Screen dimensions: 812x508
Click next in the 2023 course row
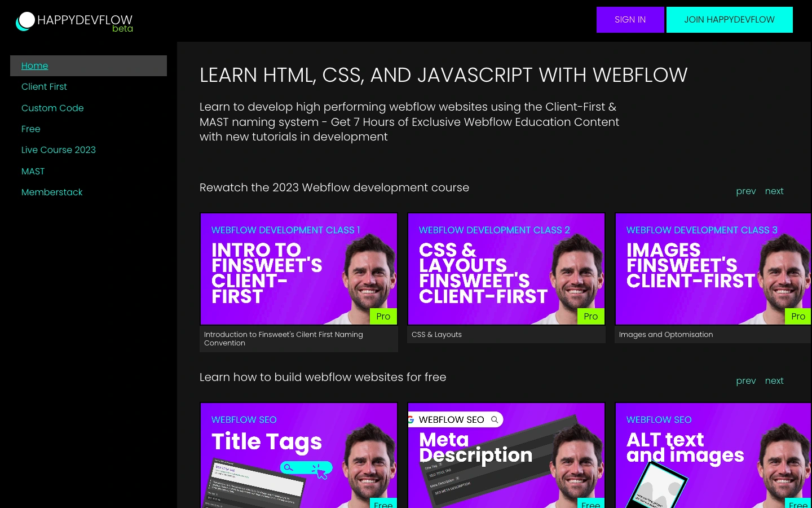[774, 191]
